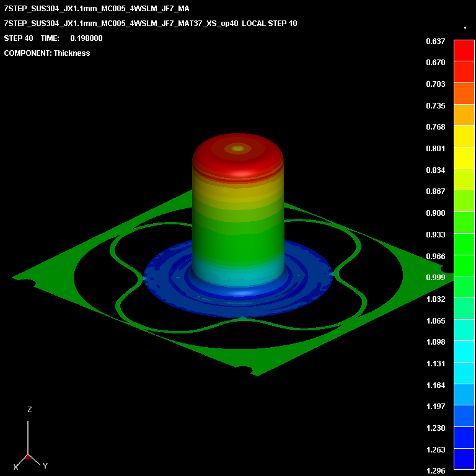Click the red legend band between 0.637 and 0.670
Screen dimensions: 476x476
[464, 50]
